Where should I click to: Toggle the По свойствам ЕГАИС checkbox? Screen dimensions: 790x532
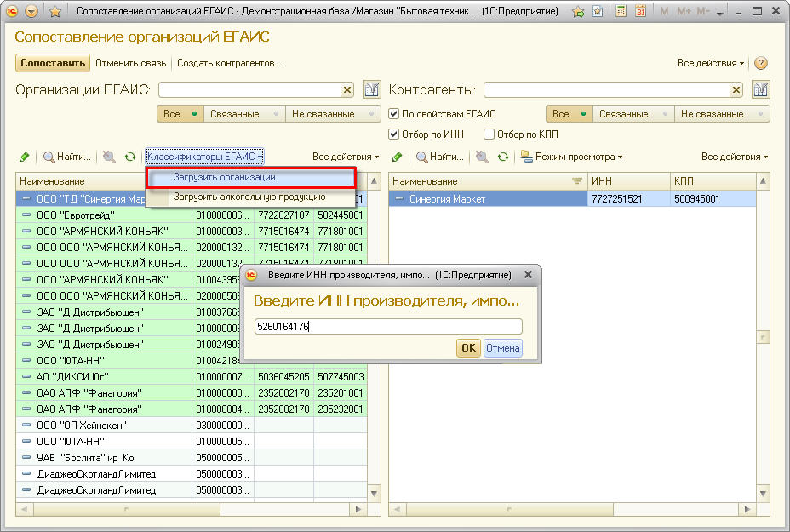click(394, 114)
